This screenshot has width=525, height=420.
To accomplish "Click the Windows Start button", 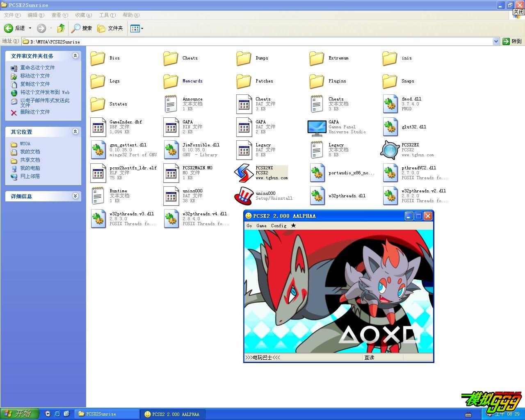I will click(x=19, y=413).
